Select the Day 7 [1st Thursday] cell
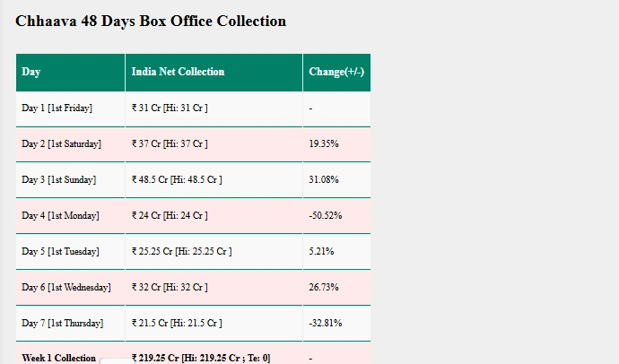619x364 pixels. [x=70, y=324]
